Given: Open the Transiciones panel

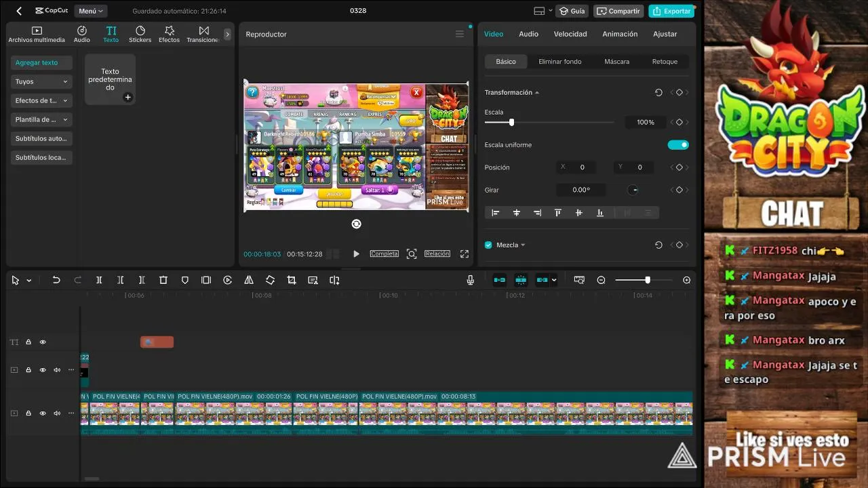Looking at the screenshot, I should tap(203, 34).
